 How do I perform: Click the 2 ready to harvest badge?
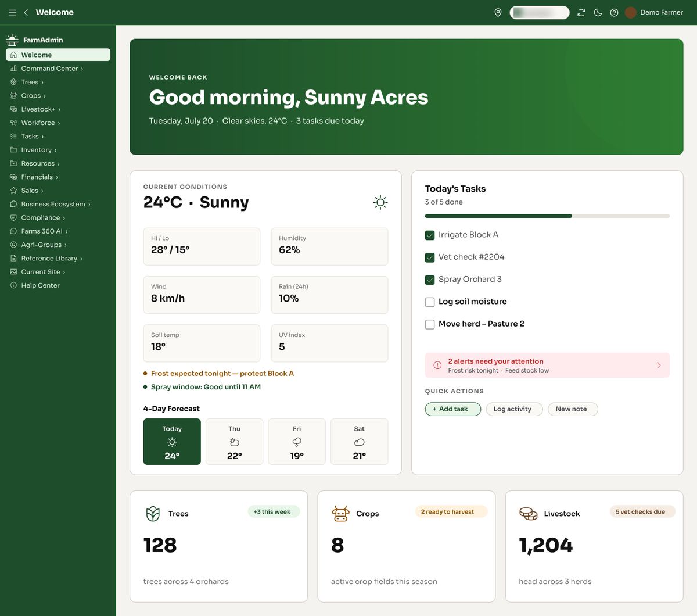coord(451,511)
